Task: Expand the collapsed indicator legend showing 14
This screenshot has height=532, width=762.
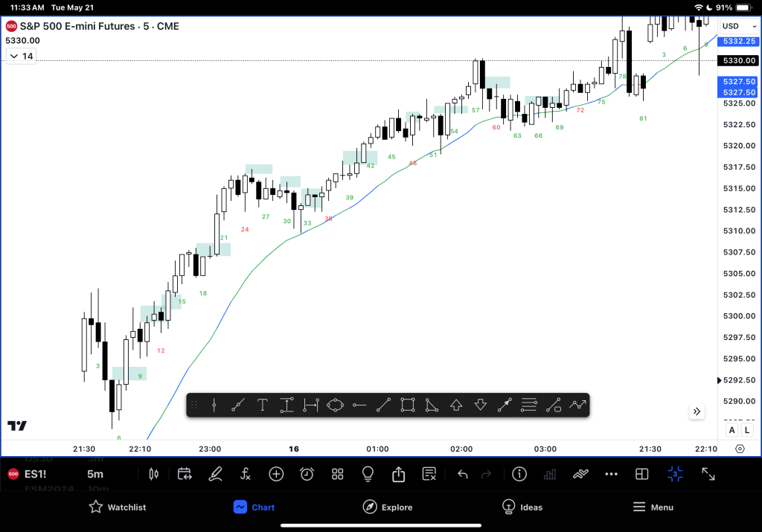Action: pos(21,56)
